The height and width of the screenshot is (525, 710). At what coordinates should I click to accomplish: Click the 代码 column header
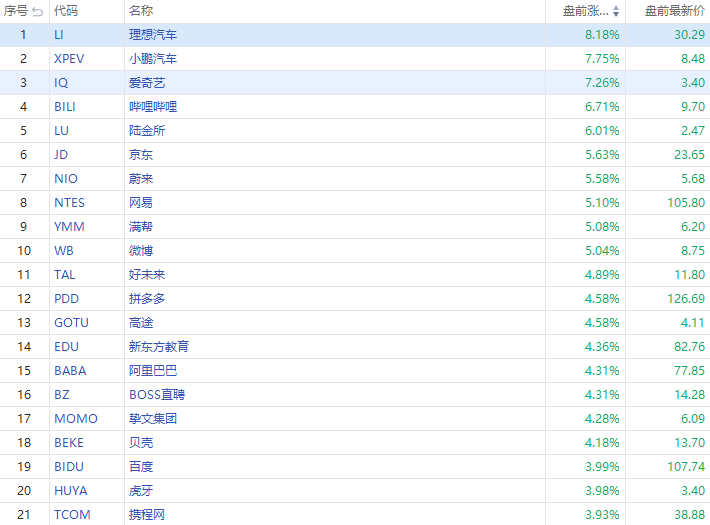point(66,11)
